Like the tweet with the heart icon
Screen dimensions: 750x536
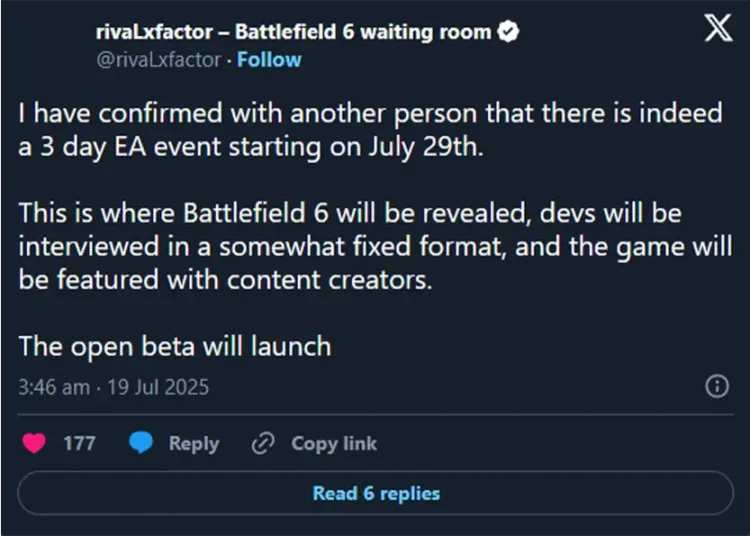(34, 443)
